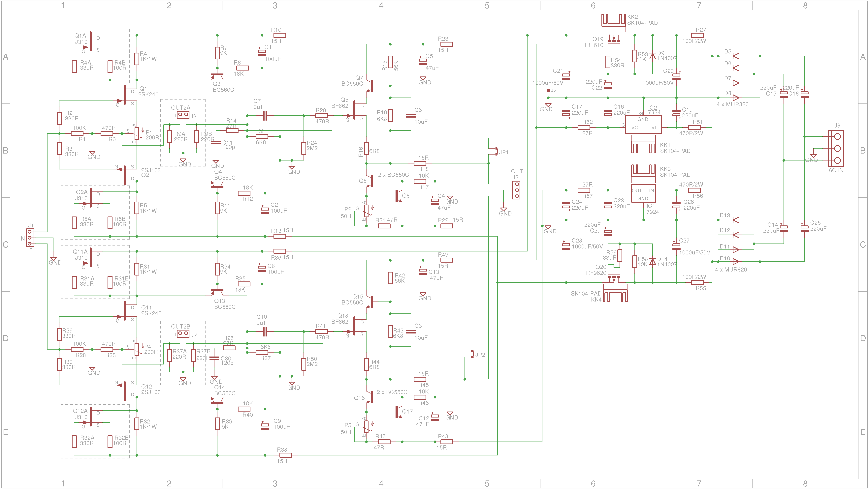This screenshot has height=489, width=868.
Task: Select the J4 header in OUT2B box
Action: point(183,334)
